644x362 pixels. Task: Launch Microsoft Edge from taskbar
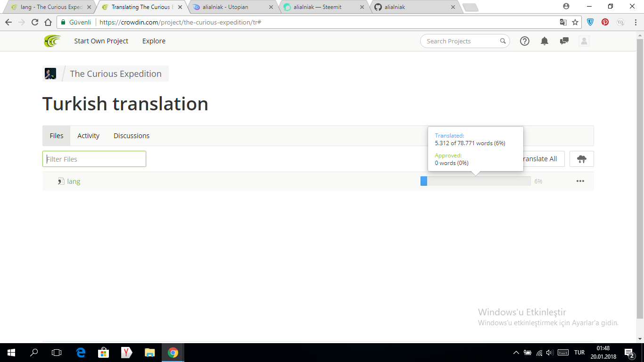(81, 353)
